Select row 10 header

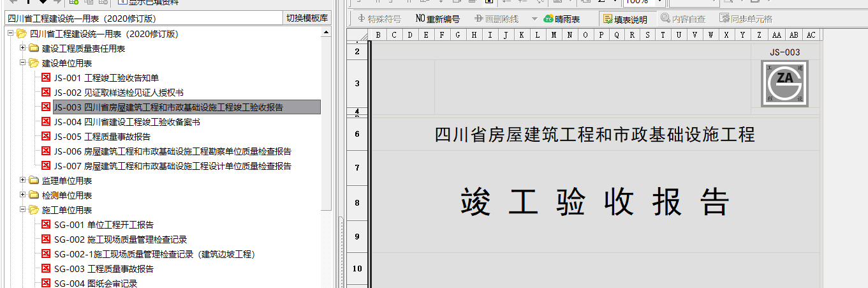357,269
